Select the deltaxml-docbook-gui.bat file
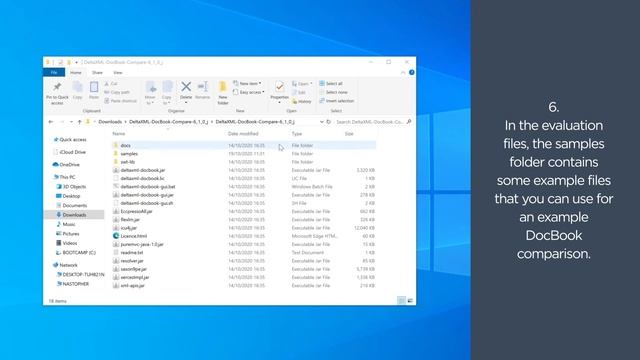The width and height of the screenshot is (640, 360). pyautogui.click(x=244, y=187)
